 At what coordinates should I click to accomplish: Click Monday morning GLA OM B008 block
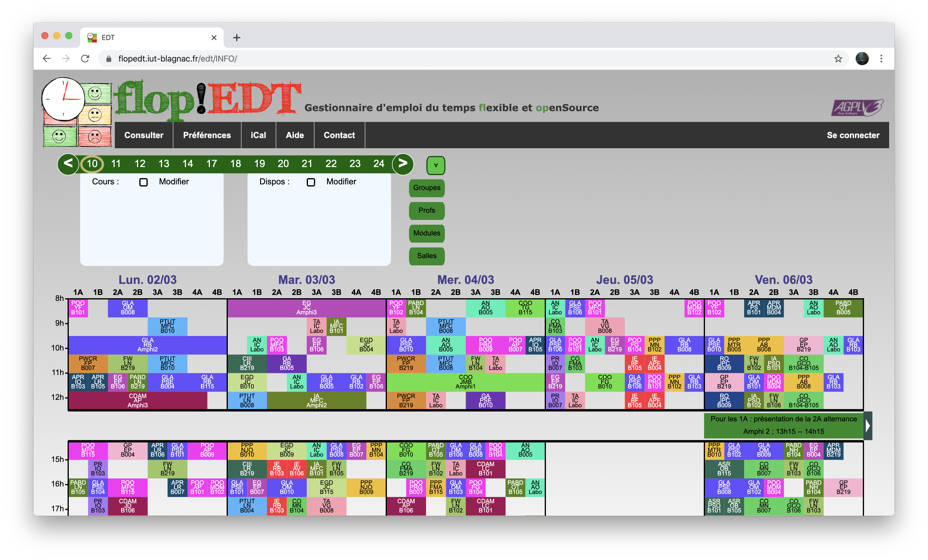pos(128,308)
